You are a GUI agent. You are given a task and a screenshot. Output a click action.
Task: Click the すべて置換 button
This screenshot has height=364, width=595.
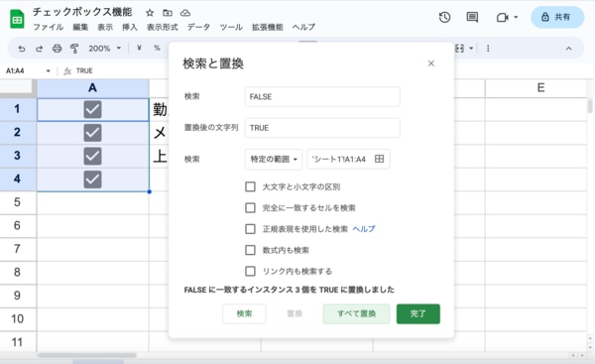(x=356, y=313)
